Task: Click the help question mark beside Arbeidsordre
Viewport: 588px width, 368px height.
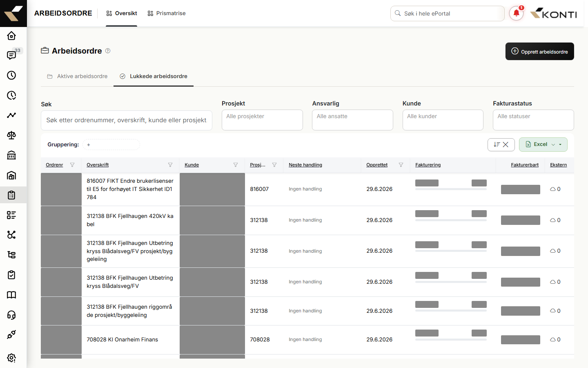Action: [x=108, y=51]
